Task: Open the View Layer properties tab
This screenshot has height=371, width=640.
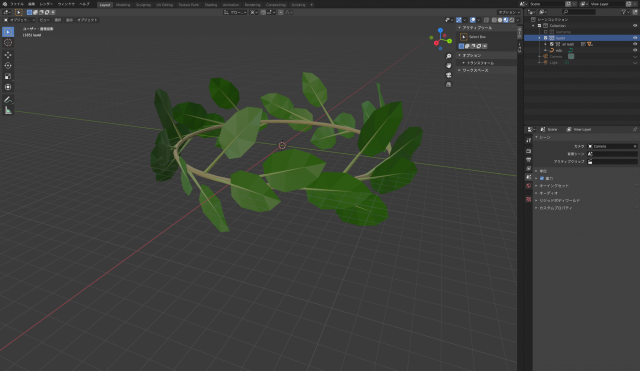Action: (x=529, y=168)
